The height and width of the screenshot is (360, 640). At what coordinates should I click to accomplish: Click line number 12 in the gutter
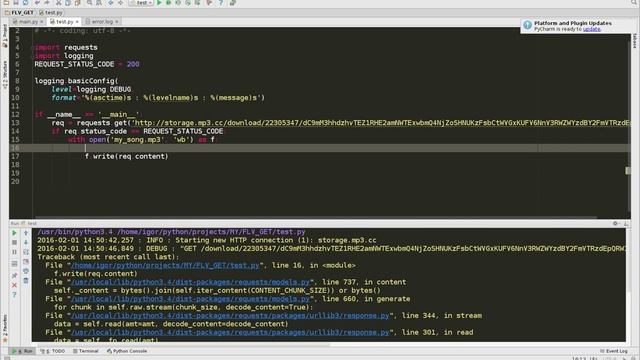coord(15,114)
